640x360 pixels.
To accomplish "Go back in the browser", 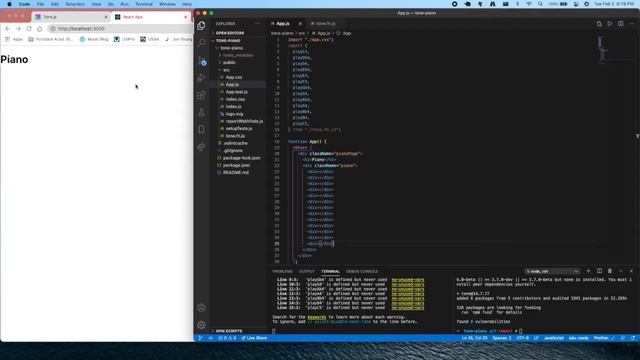I will (x=8, y=29).
